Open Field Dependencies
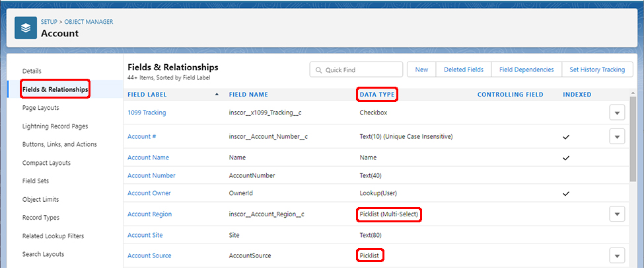 click(x=526, y=69)
